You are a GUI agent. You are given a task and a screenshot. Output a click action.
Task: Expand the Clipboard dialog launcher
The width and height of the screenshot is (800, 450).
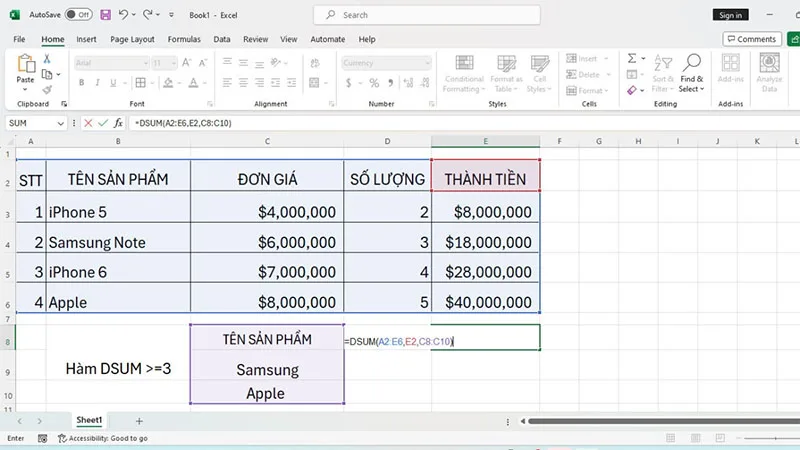coord(64,104)
